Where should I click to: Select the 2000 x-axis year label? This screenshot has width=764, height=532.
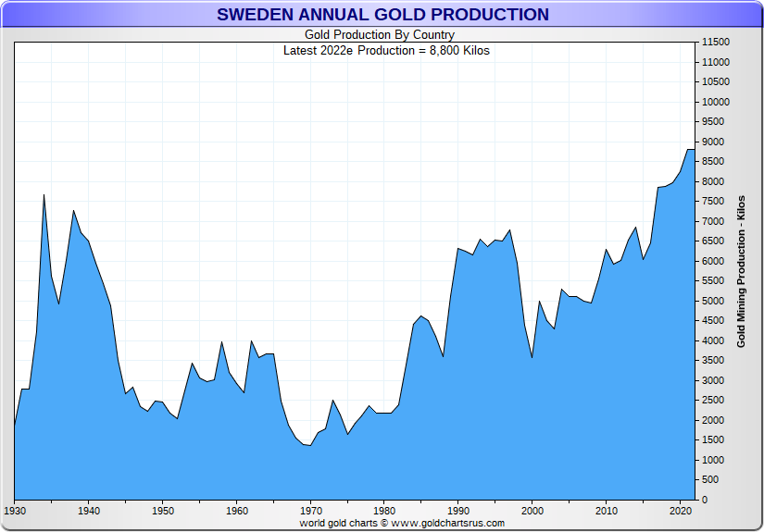pos(532,511)
